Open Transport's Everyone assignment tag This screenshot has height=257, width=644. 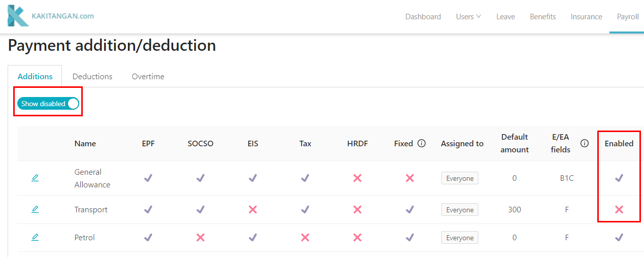[x=460, y=210]
